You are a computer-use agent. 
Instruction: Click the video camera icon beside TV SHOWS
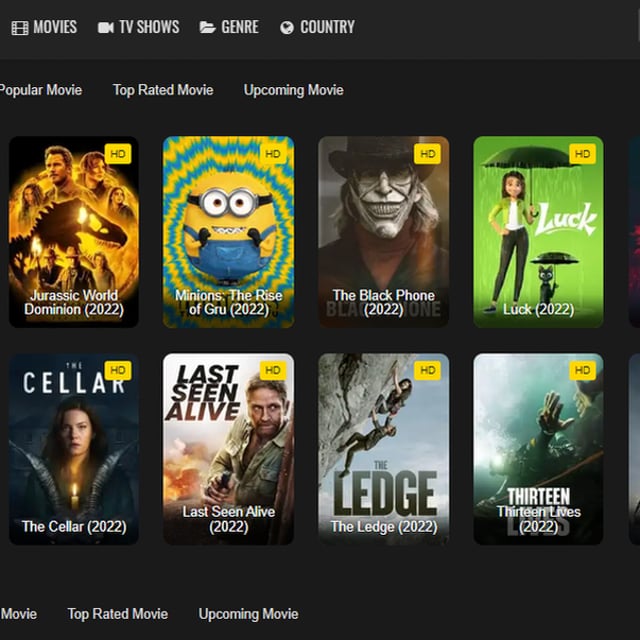(106, 28)
